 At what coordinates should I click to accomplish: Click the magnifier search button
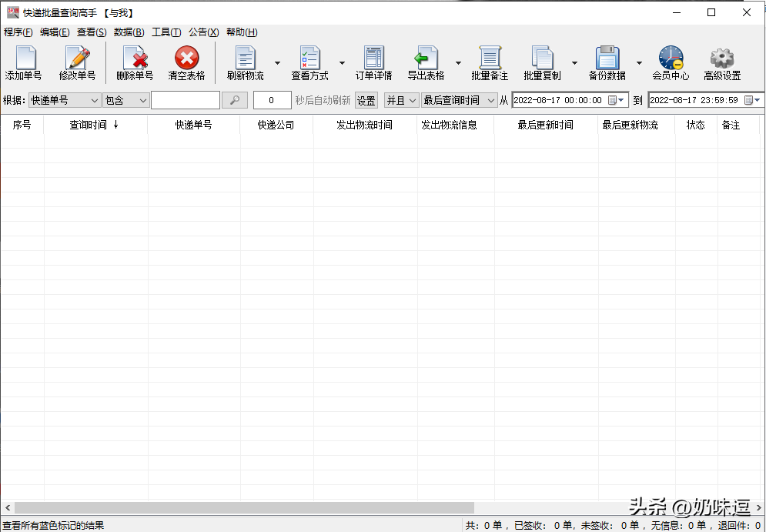235,100
